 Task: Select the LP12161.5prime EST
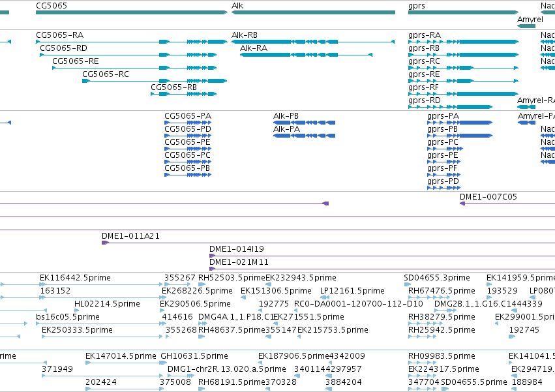(325, 297)
